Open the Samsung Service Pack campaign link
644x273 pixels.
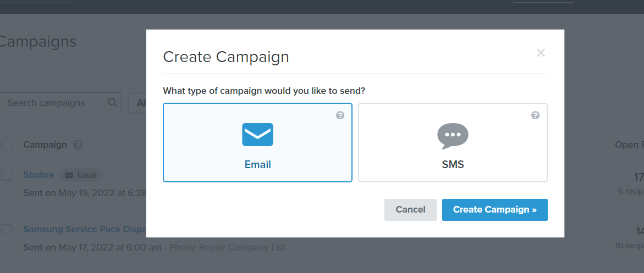click(x=84, y=230)
